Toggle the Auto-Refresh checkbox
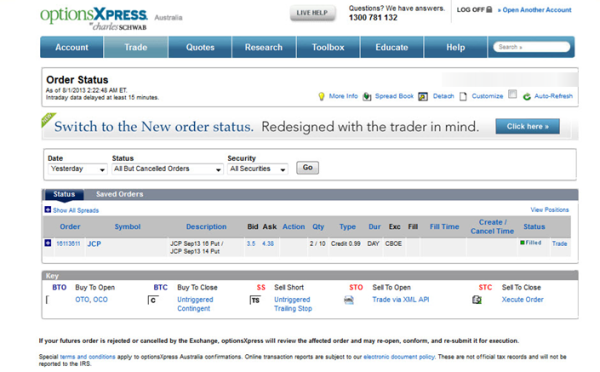Viewport: 600px width, 372px height. click(x=512, y=94)
